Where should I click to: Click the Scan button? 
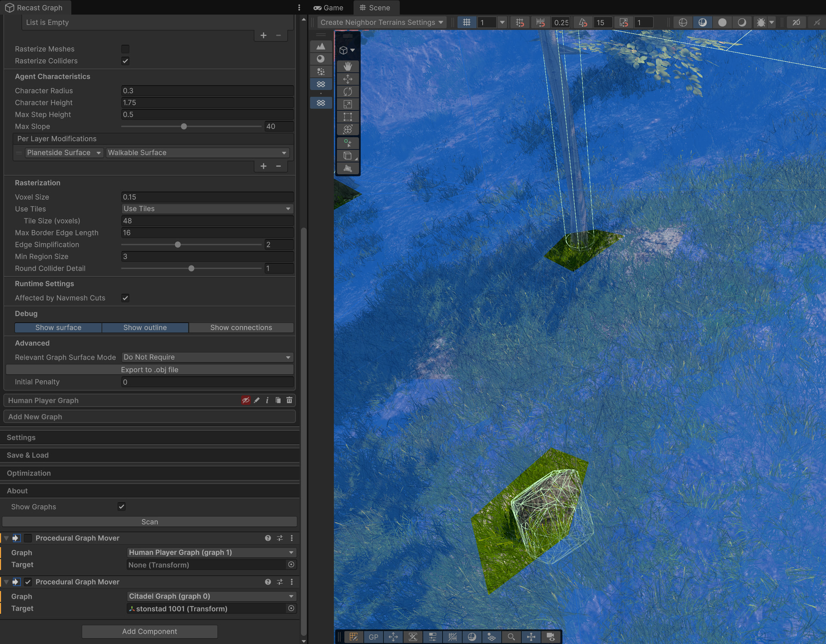point(150,522)
